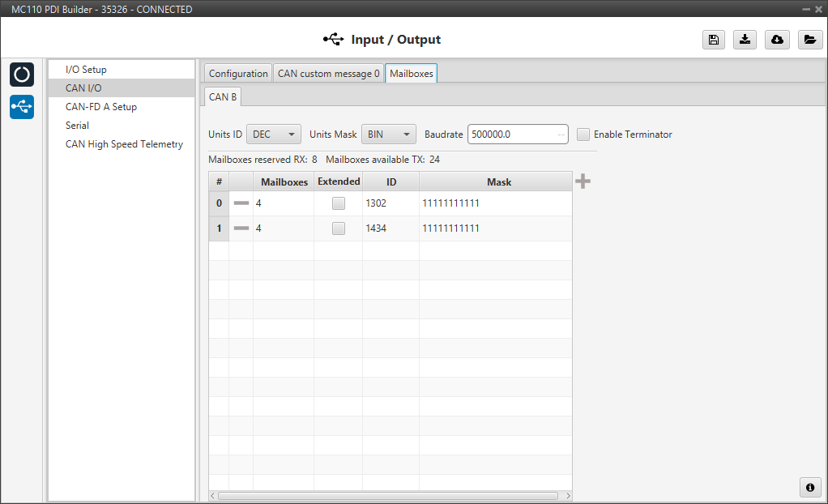
Task: Click the Baudrate input field
Action: (510, 135)
